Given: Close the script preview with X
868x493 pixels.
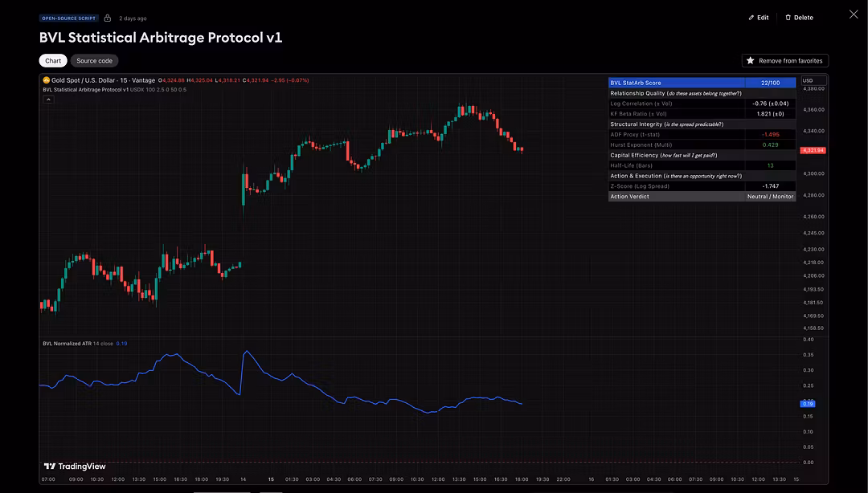Looking at the screenshot, I should [853, 14].
